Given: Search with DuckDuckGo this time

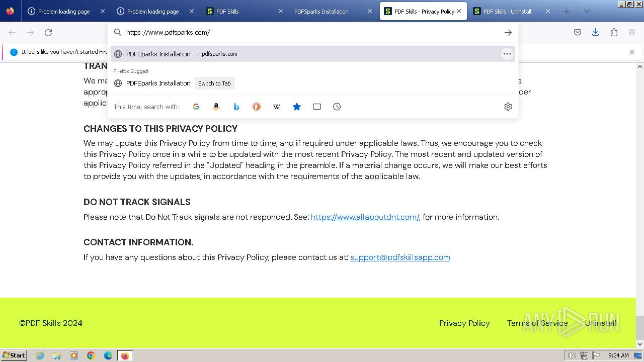Looking at the screenshot, I should point(257,107).
